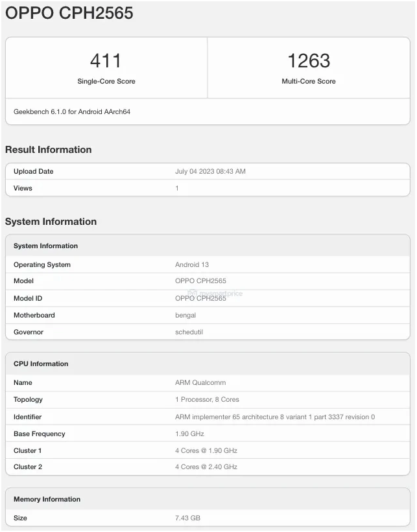Click the Base Frequency value 1.90 GHz

pos(191,434)
